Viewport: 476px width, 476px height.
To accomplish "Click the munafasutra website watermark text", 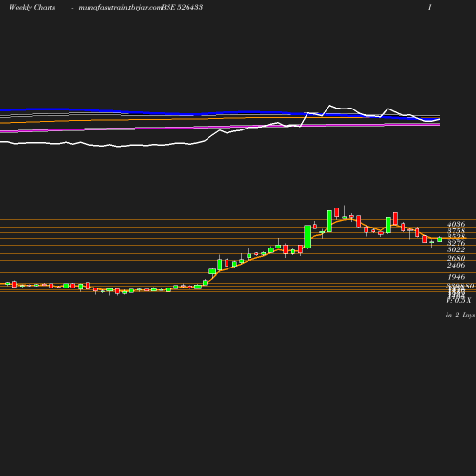I will [x=120, y=8].
